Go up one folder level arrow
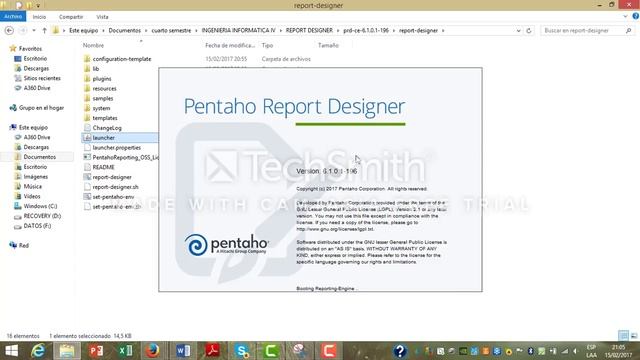Screen dimensions: 640x360 coord(44,31)
